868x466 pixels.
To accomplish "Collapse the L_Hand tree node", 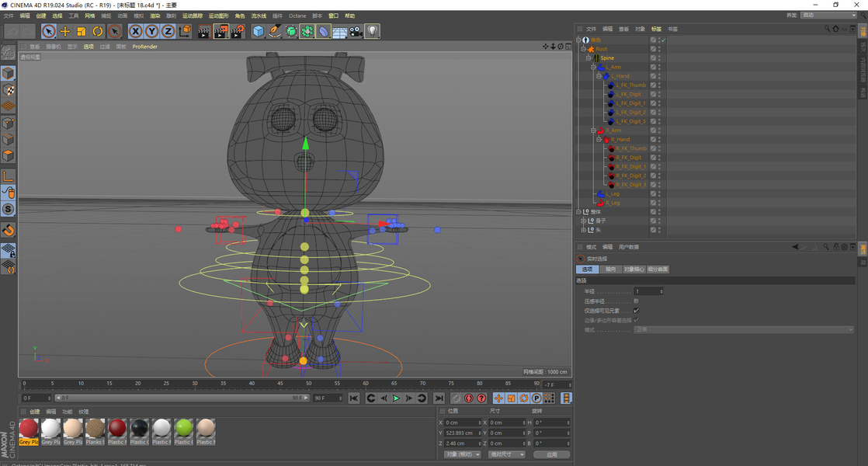I will tap(599, 76).
